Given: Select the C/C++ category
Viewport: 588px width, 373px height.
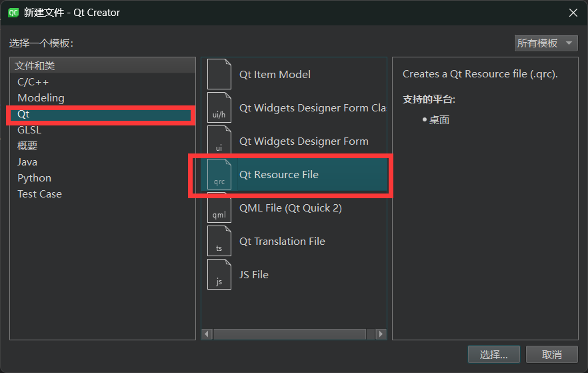Looking at the screenshot, I should coord(33,82).
